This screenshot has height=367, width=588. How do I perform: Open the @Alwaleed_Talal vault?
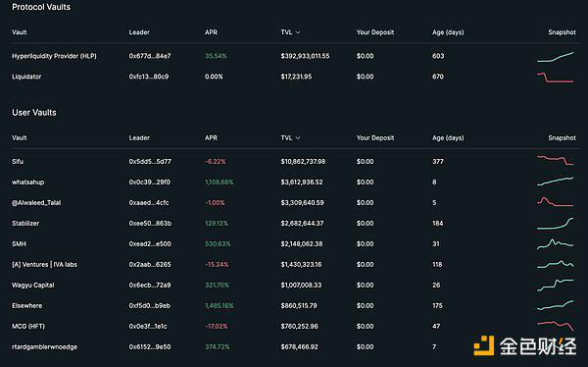[36, 203]
